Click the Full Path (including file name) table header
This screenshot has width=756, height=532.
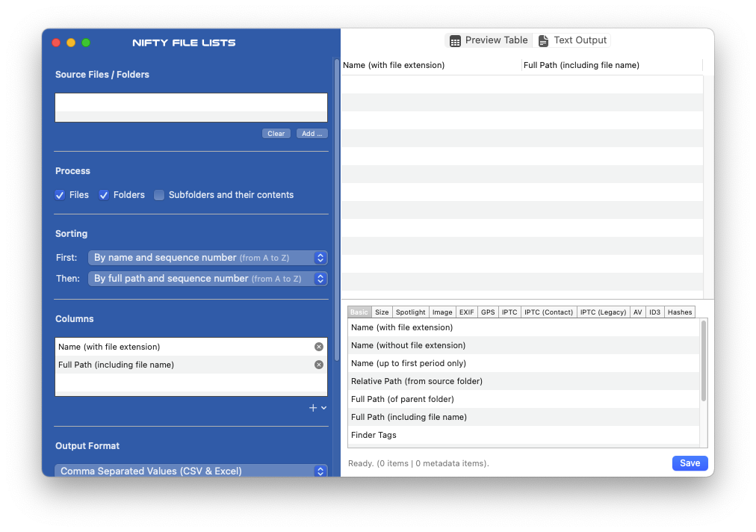[x=612, y=65]
